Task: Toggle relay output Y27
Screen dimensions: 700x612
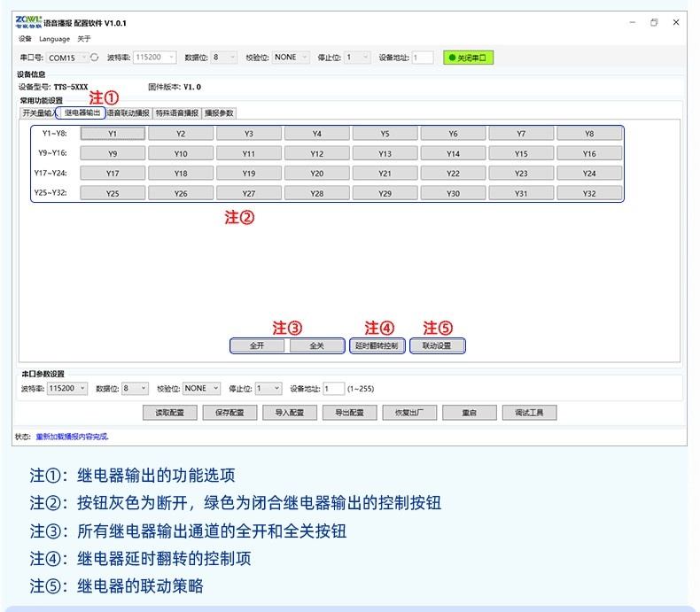Action: (249, 193)
